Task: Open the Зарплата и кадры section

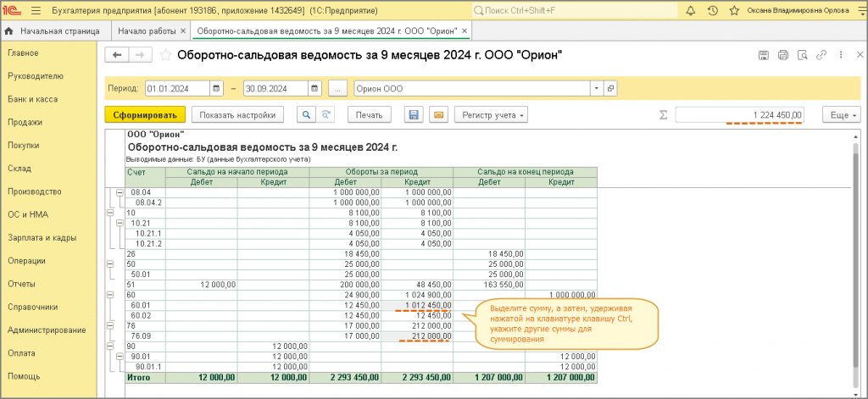Action: (x=42, y=238)
